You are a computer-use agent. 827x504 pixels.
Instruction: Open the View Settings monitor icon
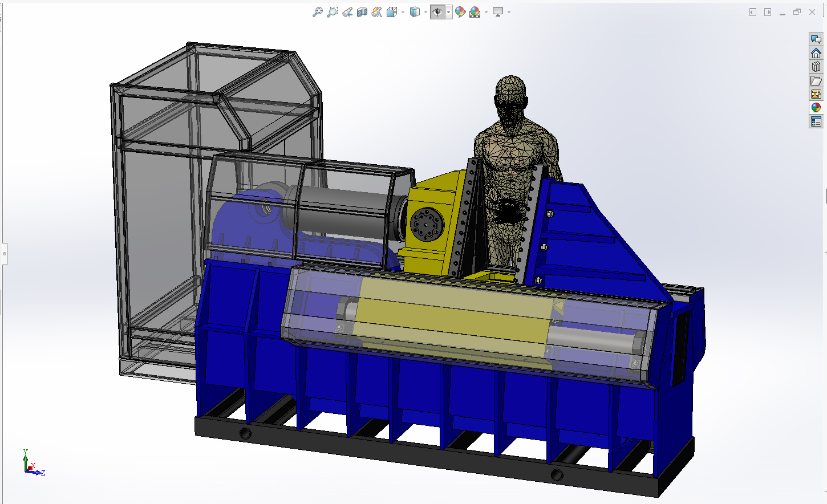click(498, 12)
